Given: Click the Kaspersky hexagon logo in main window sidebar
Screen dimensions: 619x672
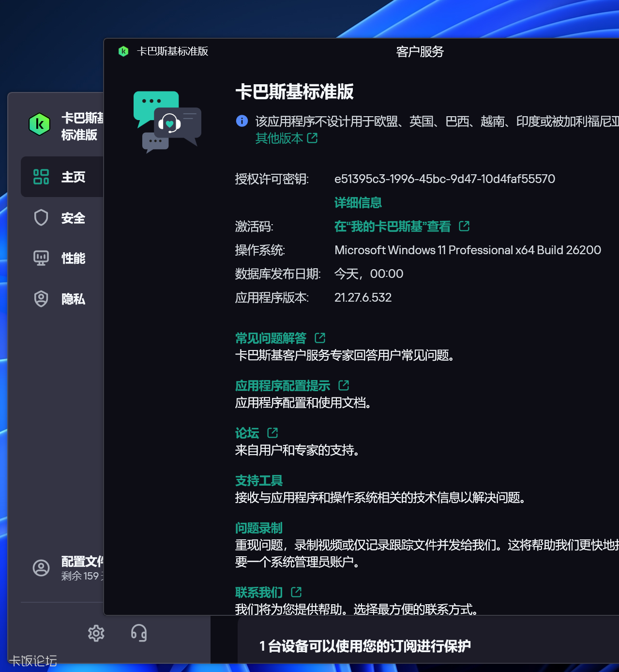Looking at the screenshot, I should point(40,124).
